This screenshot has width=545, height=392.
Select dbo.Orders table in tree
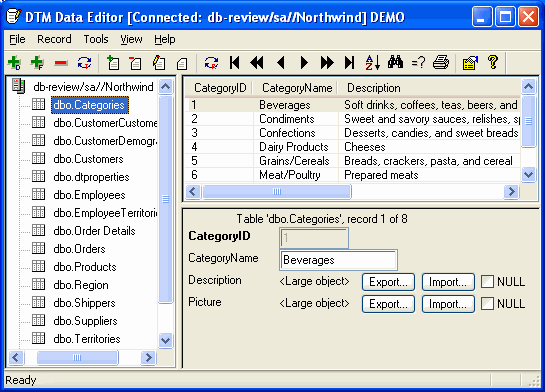pyautogui.click(x=79, y=249)
